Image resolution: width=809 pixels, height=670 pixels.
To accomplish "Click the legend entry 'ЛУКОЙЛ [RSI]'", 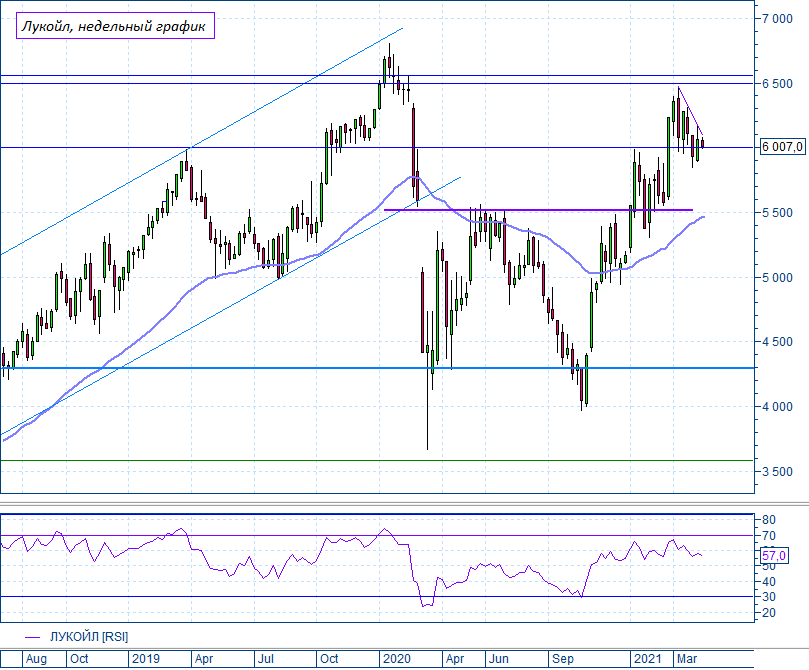I will pyautogui.click(x=89, y=637).
